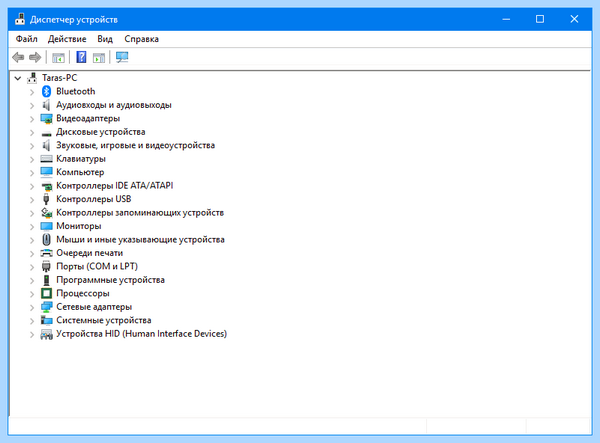Expand the Контроллеры USB node
600x443 pixels.
pos(32,200)
